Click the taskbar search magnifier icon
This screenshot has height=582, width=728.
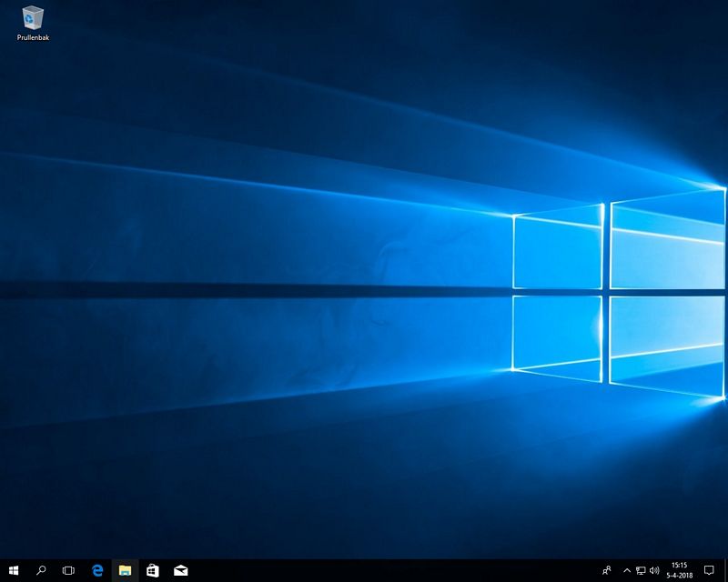point(41,570)
